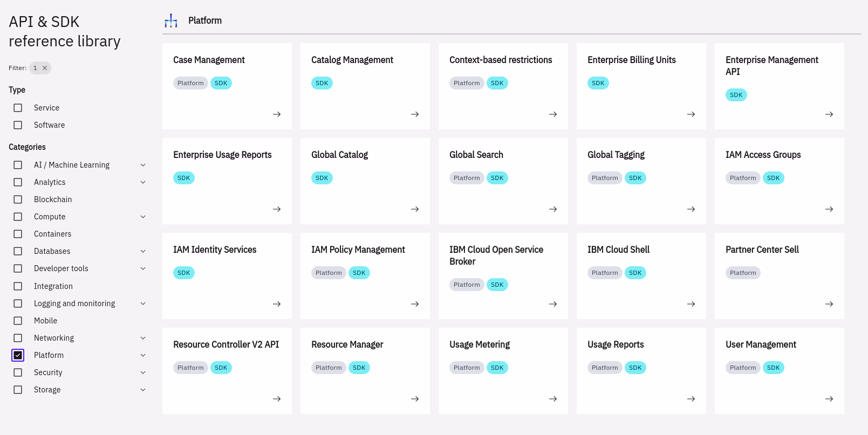Viewport: 868px width, 435px height.
Task: Open the IAM Policy Management reference
Action: click(358, 250)
